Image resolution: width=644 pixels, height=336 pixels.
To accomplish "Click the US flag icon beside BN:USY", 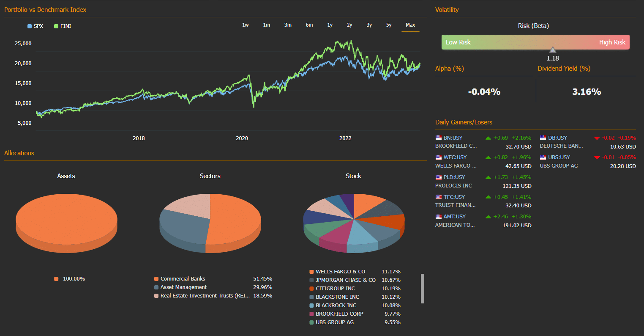I will tap(438, 138).
